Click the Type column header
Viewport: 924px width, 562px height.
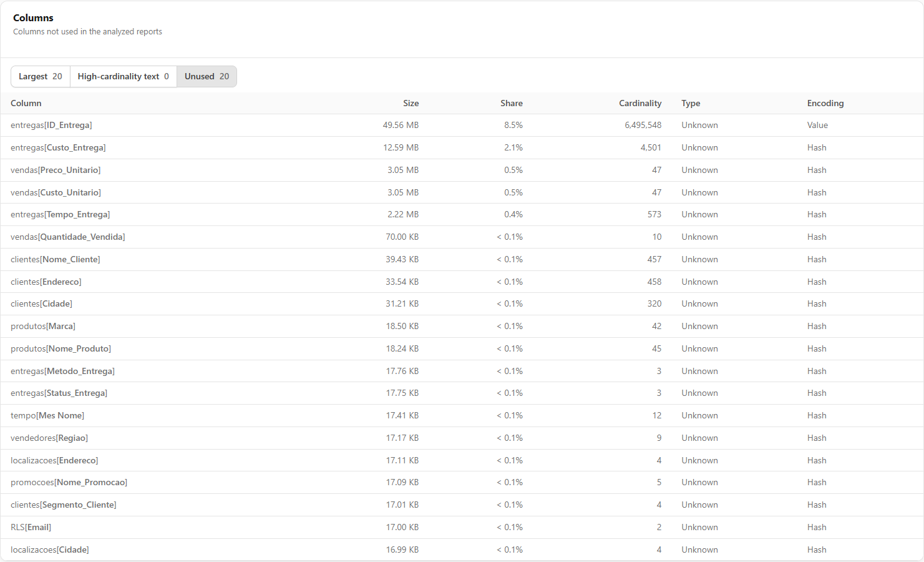pos(691,103)
